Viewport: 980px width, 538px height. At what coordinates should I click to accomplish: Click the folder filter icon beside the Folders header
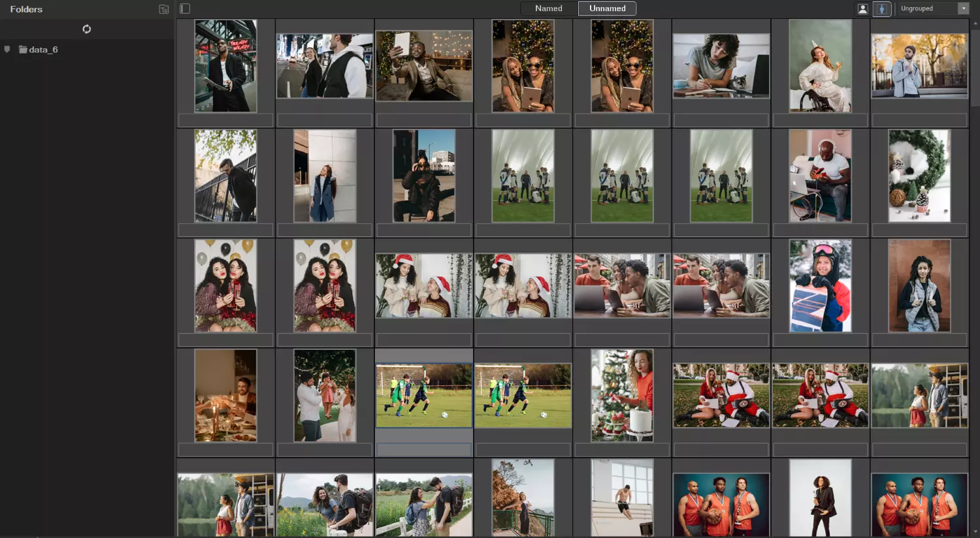163,9
